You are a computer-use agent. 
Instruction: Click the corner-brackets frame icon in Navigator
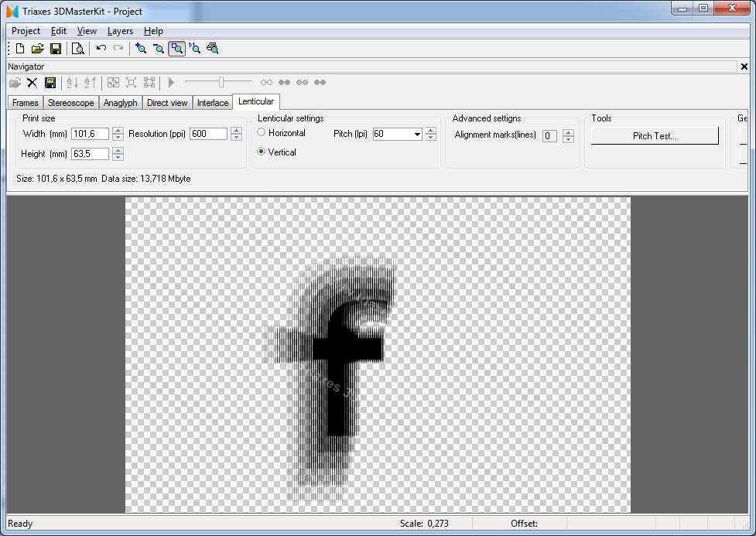131,83
